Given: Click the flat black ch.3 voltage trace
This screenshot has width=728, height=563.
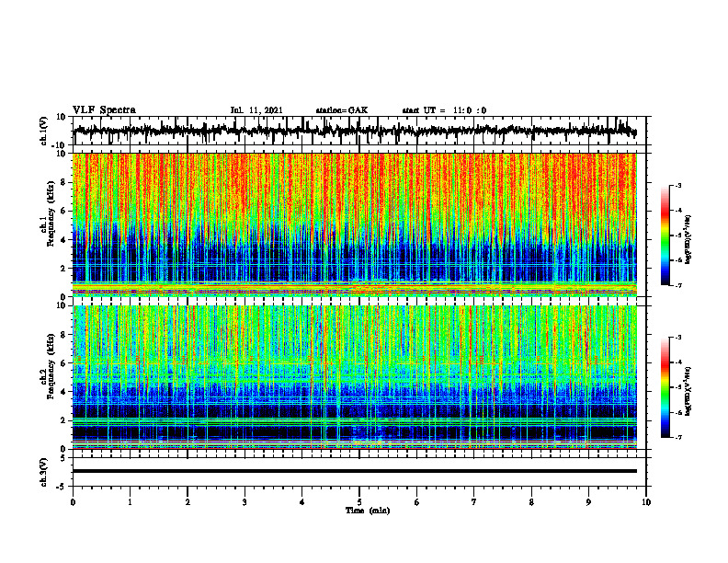Looking at the screenshot, I should pos(354,471).
